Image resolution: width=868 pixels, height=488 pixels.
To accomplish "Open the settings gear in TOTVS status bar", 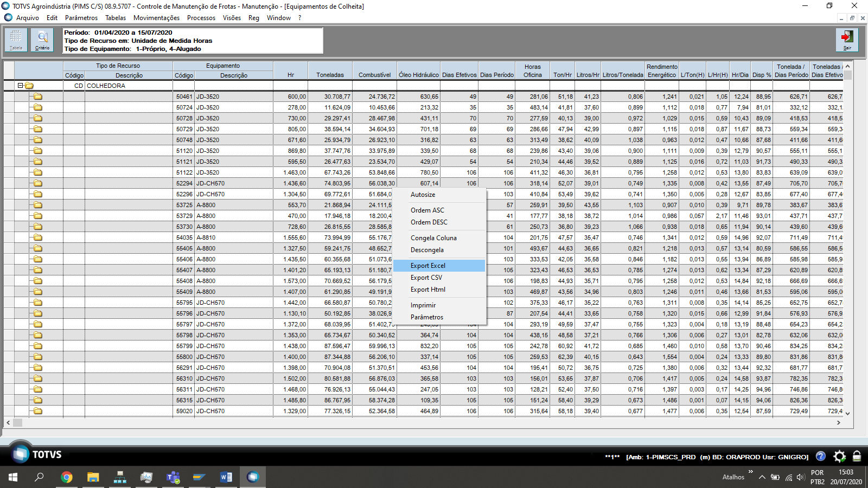I will [839, 456].
